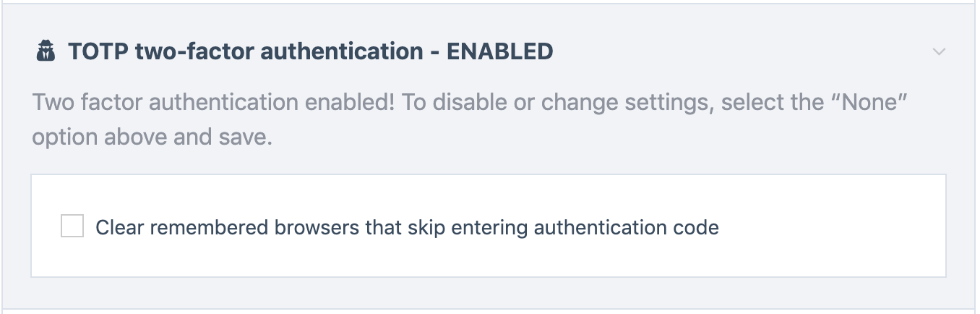980x314 pixels.
Task: Select the TOTP two-factor authentication heading
Action: tap(311, 51)
